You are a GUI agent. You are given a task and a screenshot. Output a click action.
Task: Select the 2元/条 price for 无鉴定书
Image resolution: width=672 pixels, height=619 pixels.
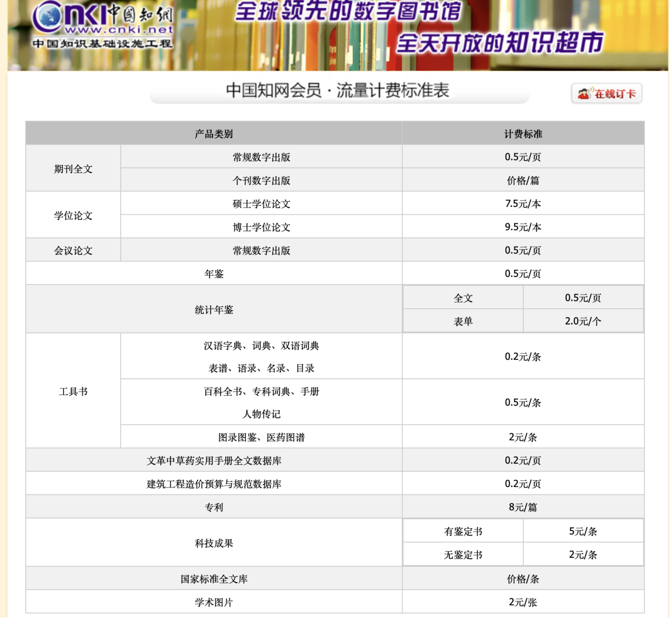click(583, 555)
